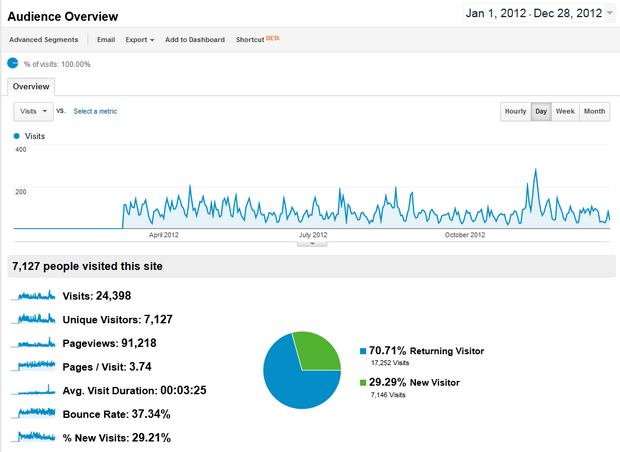
Task: Click the Select a metric link
Action: tap(95, 111)
